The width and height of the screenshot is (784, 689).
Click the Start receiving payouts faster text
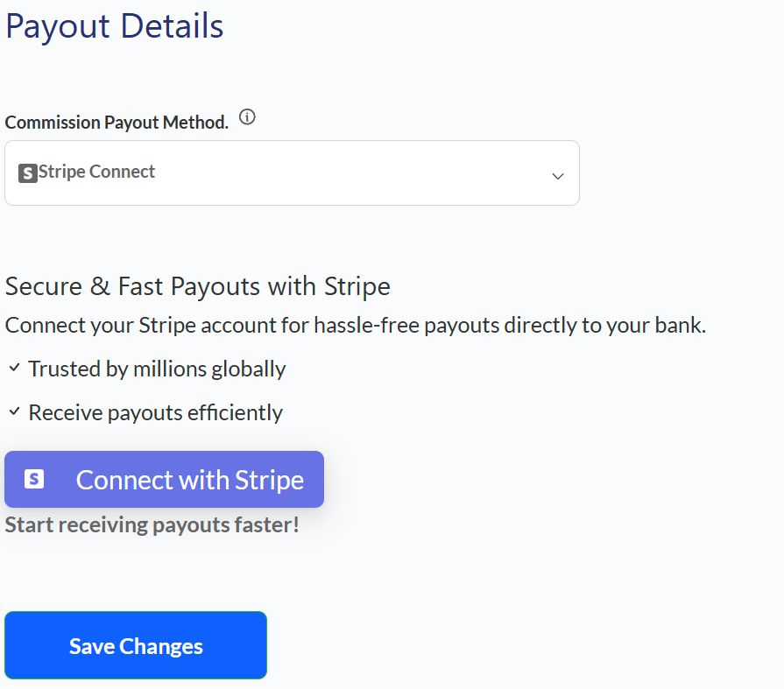tap(152, 525)
